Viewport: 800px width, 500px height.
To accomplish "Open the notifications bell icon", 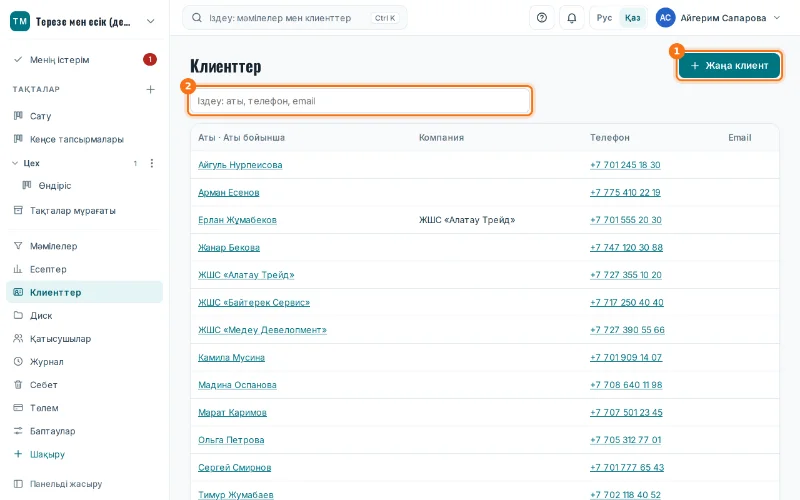I will [571, 18].
